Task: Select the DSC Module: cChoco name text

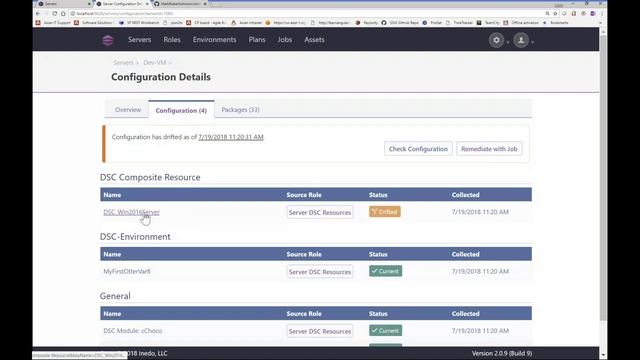Action: [x=133, y=331]
